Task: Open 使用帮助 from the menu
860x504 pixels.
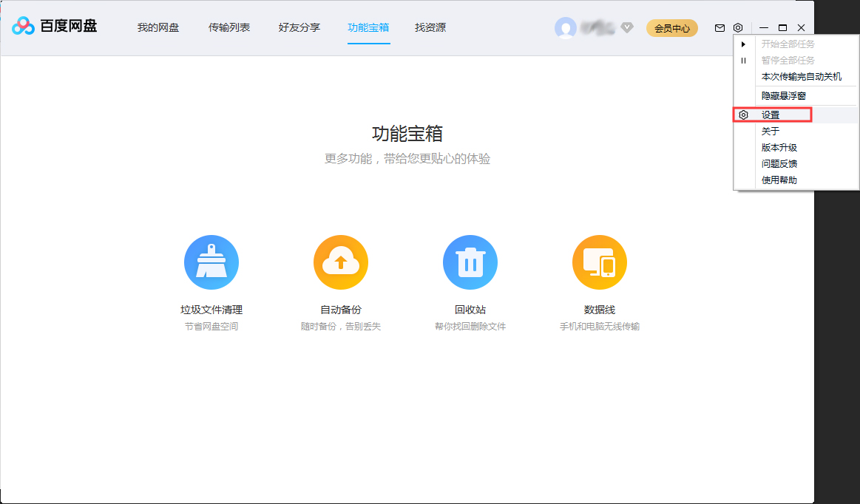Action: click(x=776, y=180)
